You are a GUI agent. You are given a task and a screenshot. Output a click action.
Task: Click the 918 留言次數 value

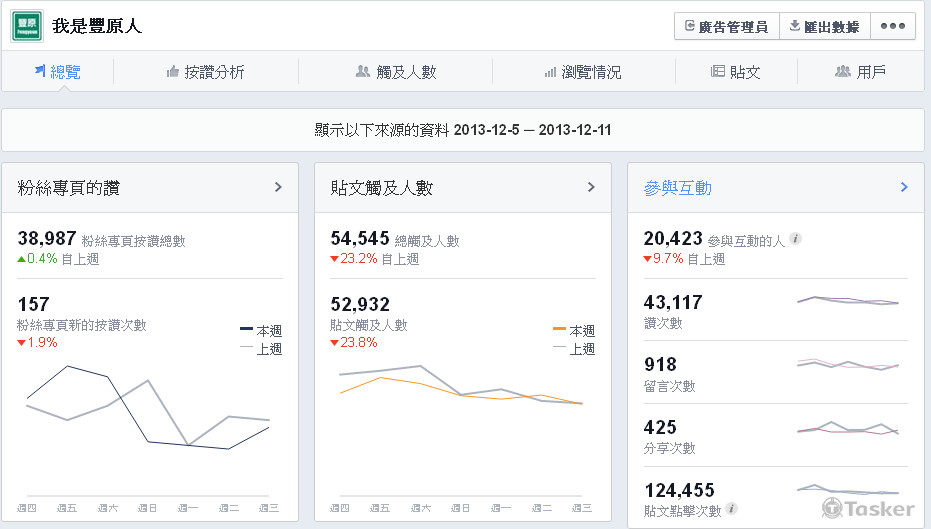click(660, 365)
